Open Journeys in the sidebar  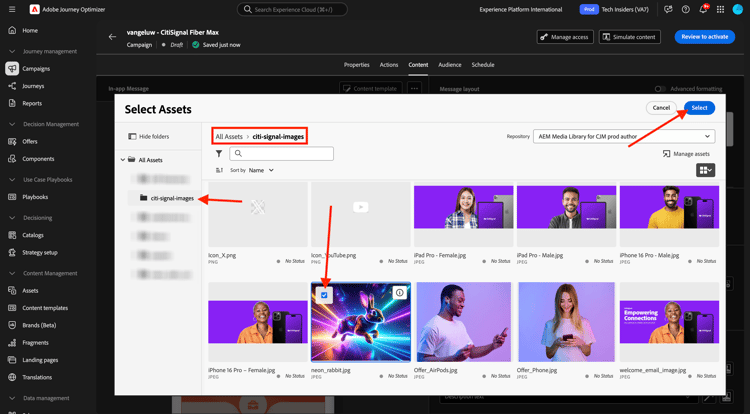(x=33, y=86)
